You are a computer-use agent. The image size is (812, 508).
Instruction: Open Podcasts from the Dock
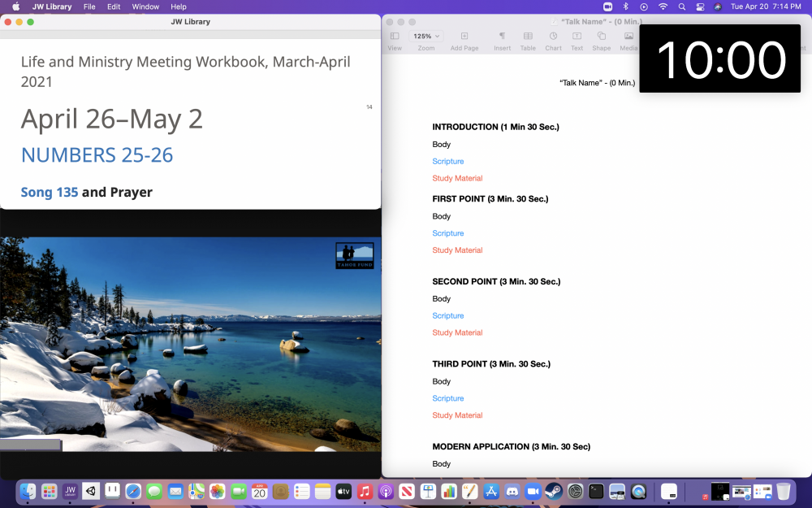tap(385, 491)
